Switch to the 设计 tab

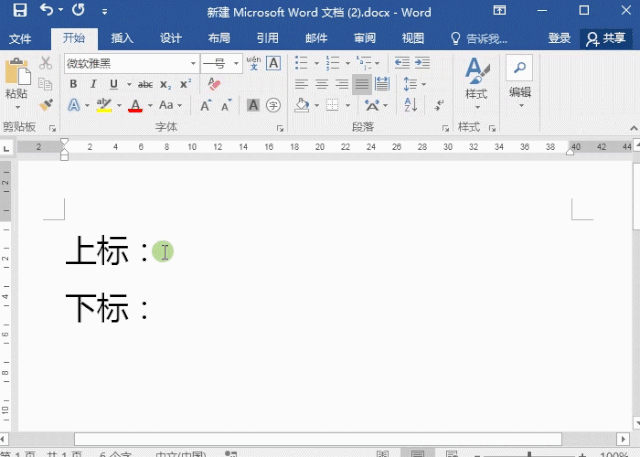(x=171, y=38)
